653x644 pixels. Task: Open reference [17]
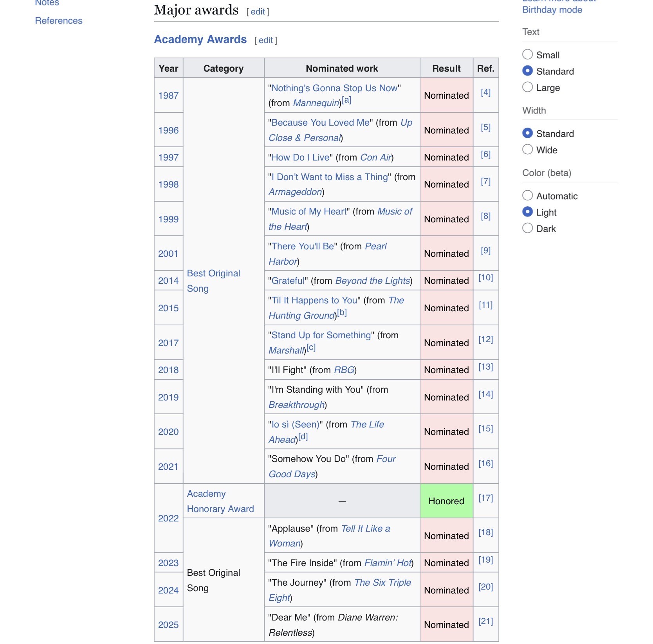pyautogui.click(x=485, y=498)
